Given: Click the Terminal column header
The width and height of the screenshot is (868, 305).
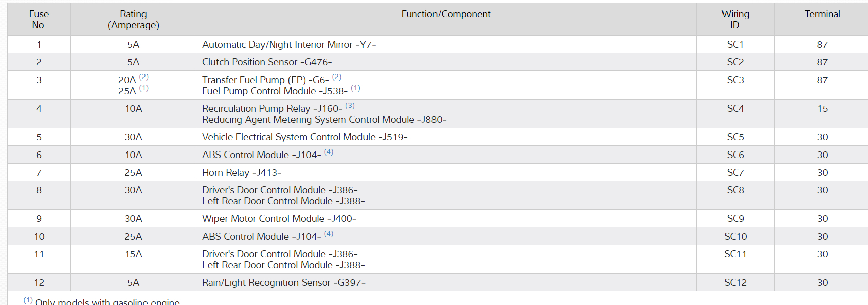Looking at the screenshot, I should pyautogui.click(x=822, y=14).
